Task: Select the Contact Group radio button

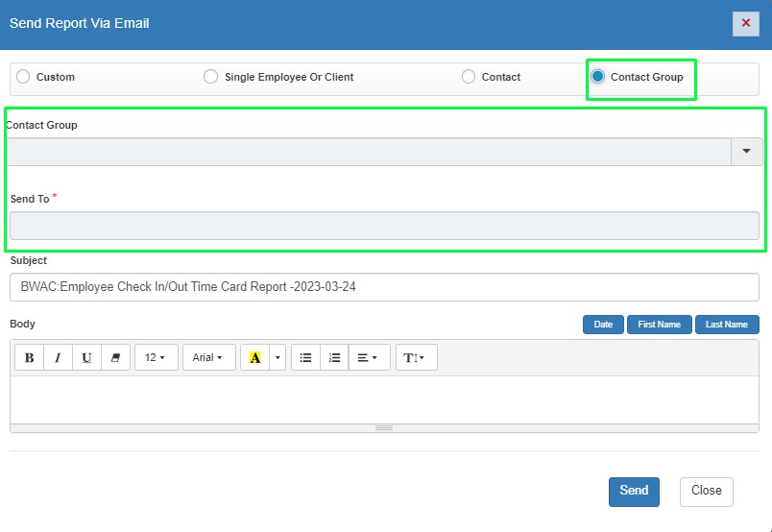Action: click(598, 77)
